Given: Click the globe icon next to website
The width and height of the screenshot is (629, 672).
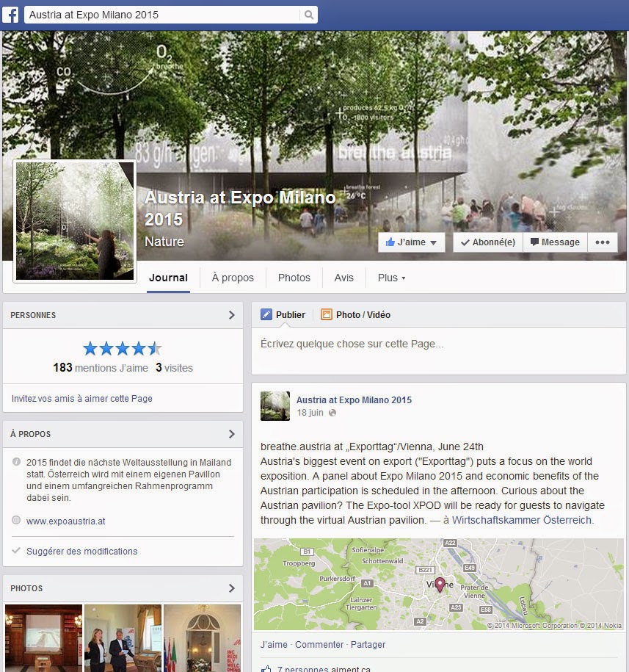Looking at the screenshot, I should point(16,520).
